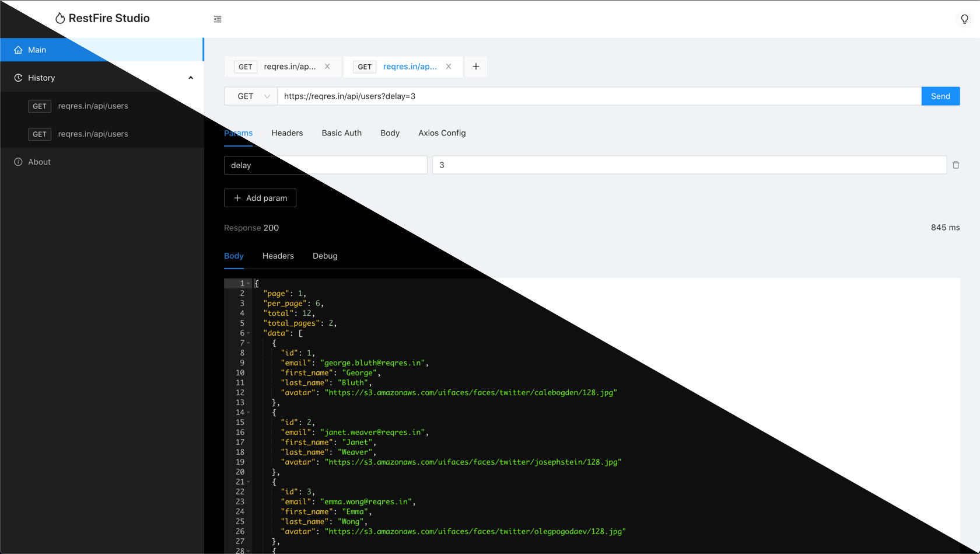Click the george.bluth@reqres.in email value
The height and width of the screenshot is (554, 980).
pos(372,363)
